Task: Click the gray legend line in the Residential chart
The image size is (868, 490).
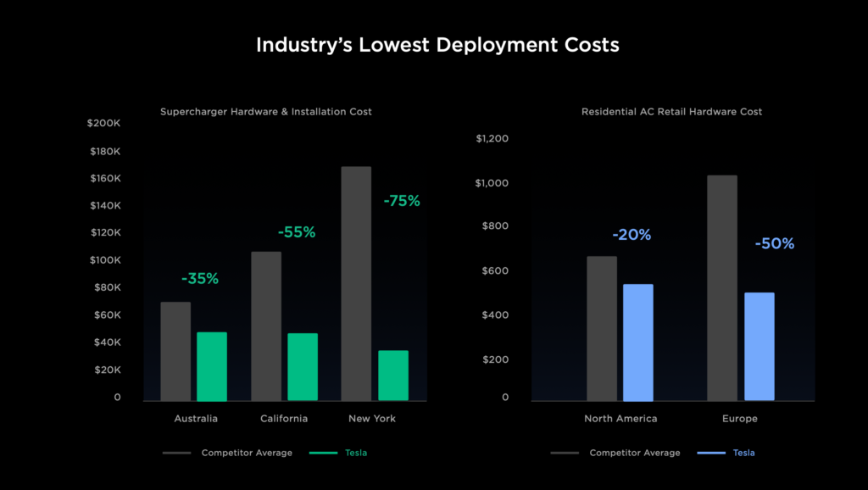Action: click(x=565, y=453)
